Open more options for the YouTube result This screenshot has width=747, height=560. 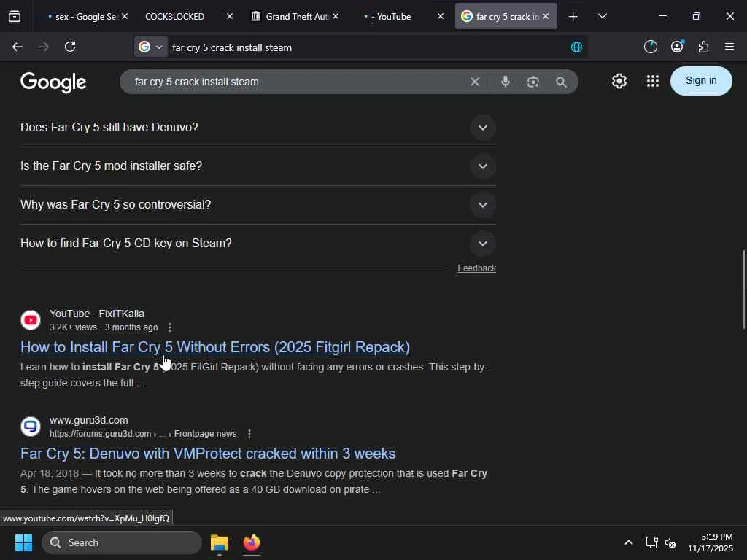[170, 327]
